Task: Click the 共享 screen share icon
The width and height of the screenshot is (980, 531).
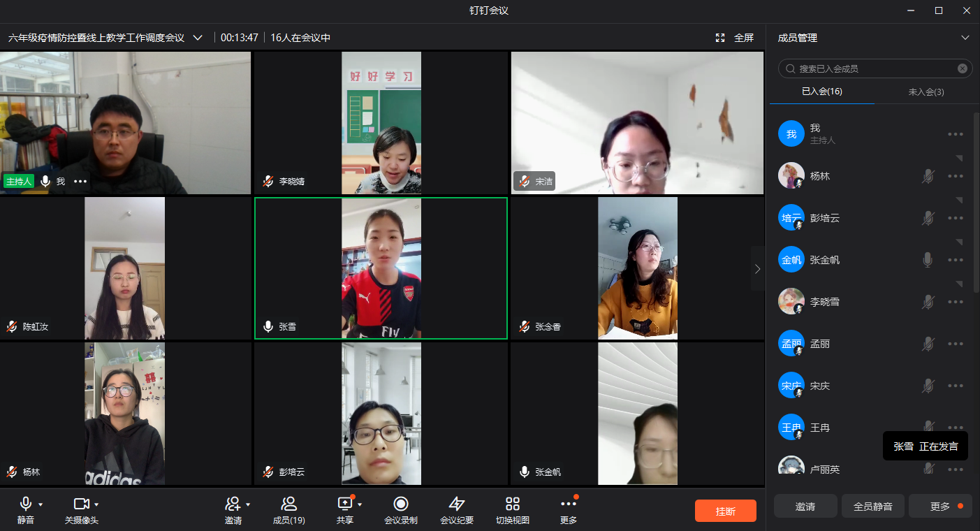Action: [344, 504]
